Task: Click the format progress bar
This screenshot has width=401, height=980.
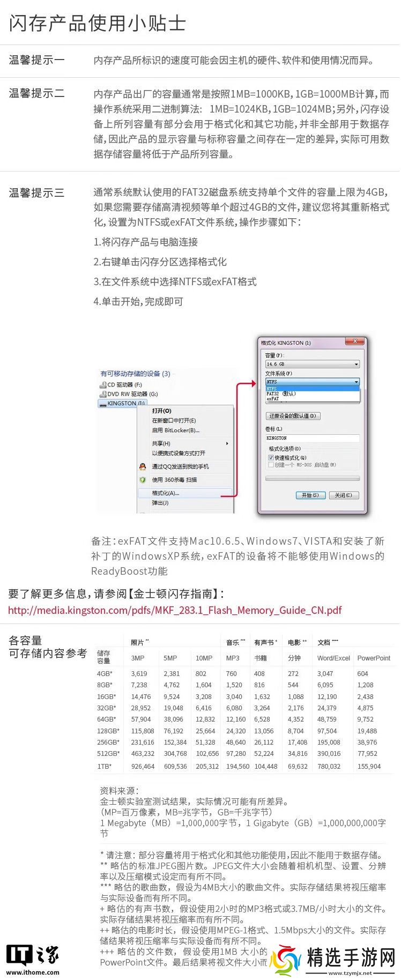Action: coord(313,479)
